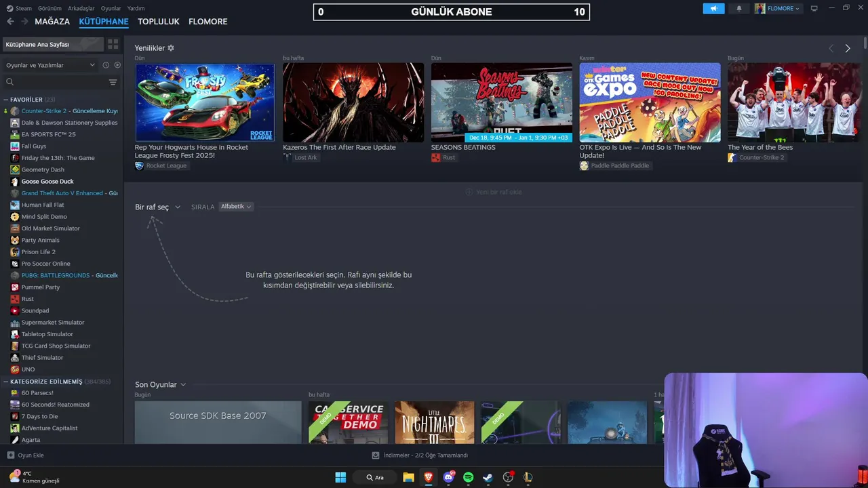Switch to Big Picture mode icon
Screen dimensions: 868x488
click(x=814, y=8)
